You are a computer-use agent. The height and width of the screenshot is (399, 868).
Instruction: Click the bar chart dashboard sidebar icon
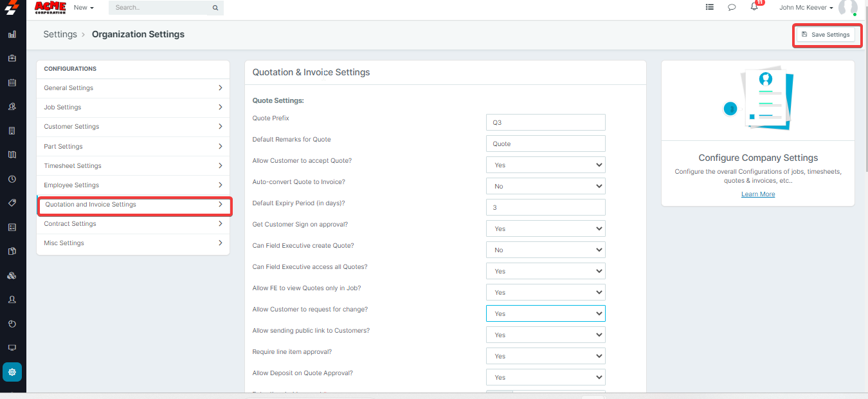12,34
